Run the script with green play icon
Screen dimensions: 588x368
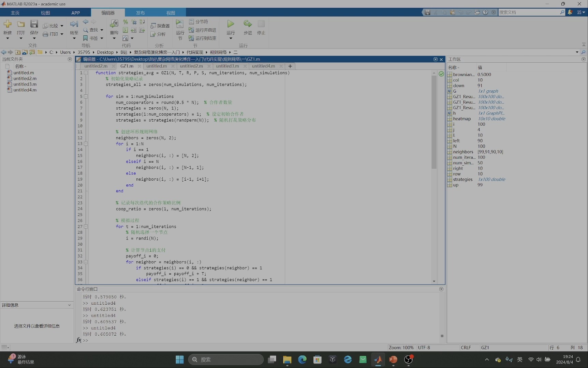click(x=231, y=24)
